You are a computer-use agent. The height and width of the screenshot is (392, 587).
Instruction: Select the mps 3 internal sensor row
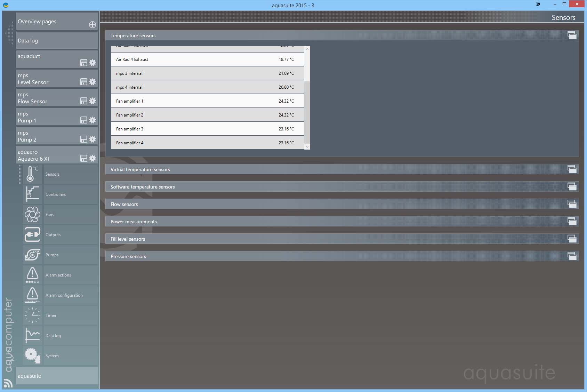point(208,73)
